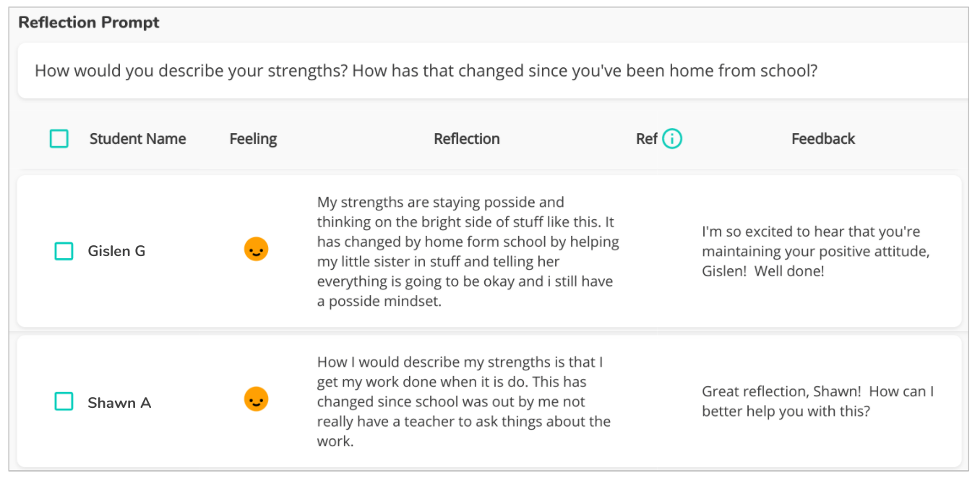980x481 pixels.
Task: Click the Feedback column header
Action: click(x=822, y=138)
